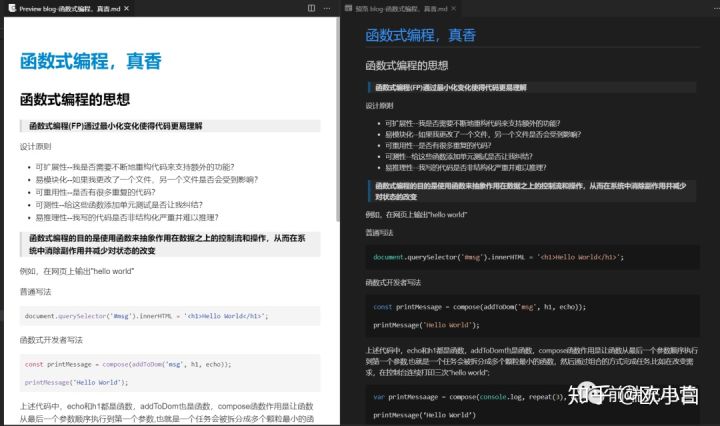Click 函数式开发者写法 label in the light preview
The image size is (720, 426).
coord(51,340)
